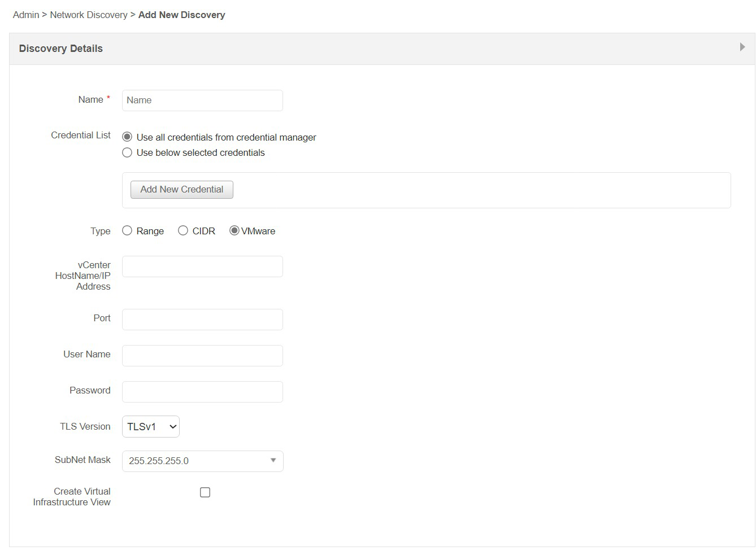
Task: Select the CIDR discovery type
Action: coord(183,230)
